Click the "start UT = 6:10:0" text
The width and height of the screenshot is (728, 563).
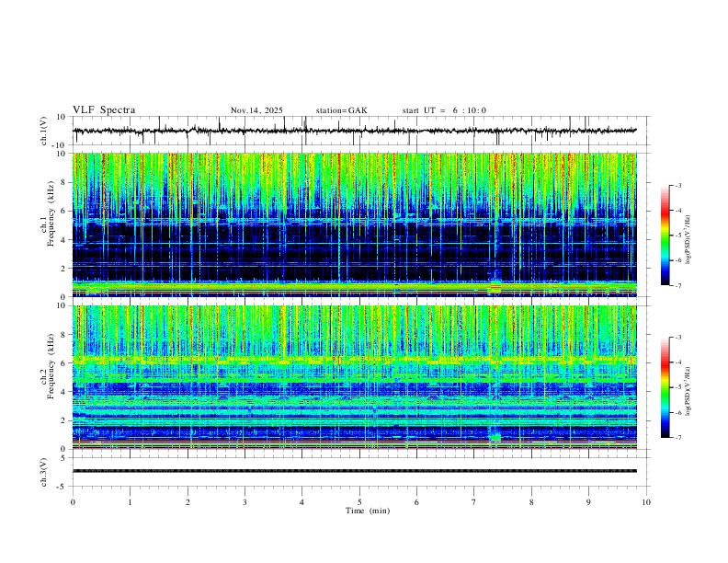coord(444,110)
